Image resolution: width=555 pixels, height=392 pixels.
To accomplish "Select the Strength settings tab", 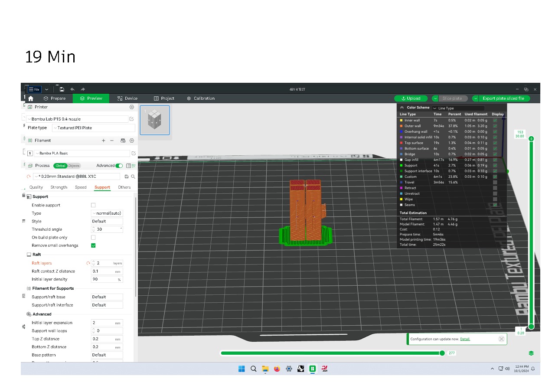I will pyautogui.click(x=59, y=187).
